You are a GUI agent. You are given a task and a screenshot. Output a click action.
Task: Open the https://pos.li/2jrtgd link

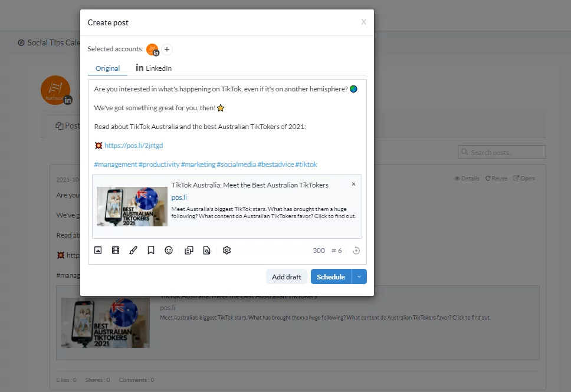click(134, 146)
